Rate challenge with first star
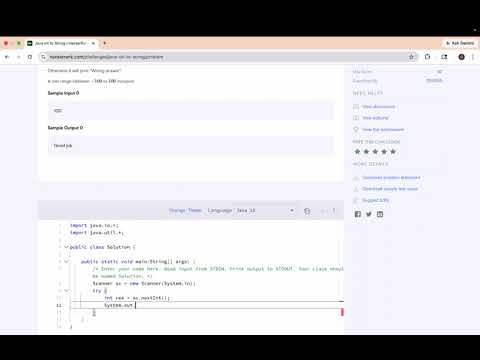Screen dimensions: 480x360 click(357, 152)
